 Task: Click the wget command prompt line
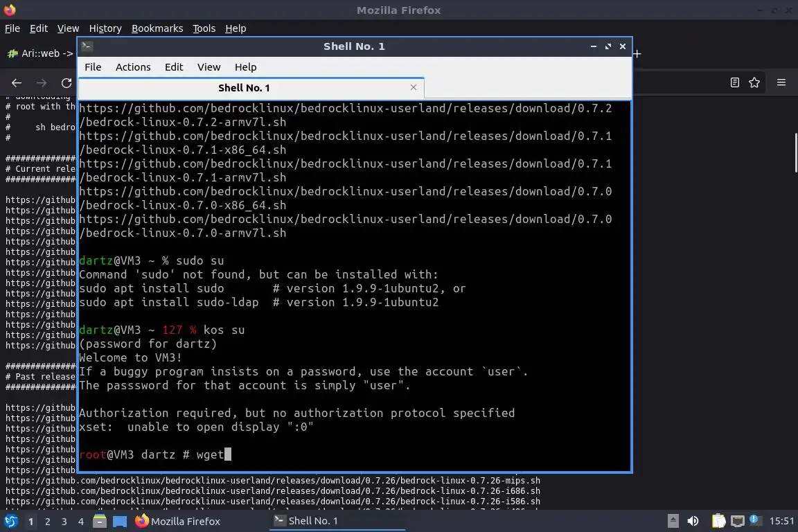[x=155, y=454]
